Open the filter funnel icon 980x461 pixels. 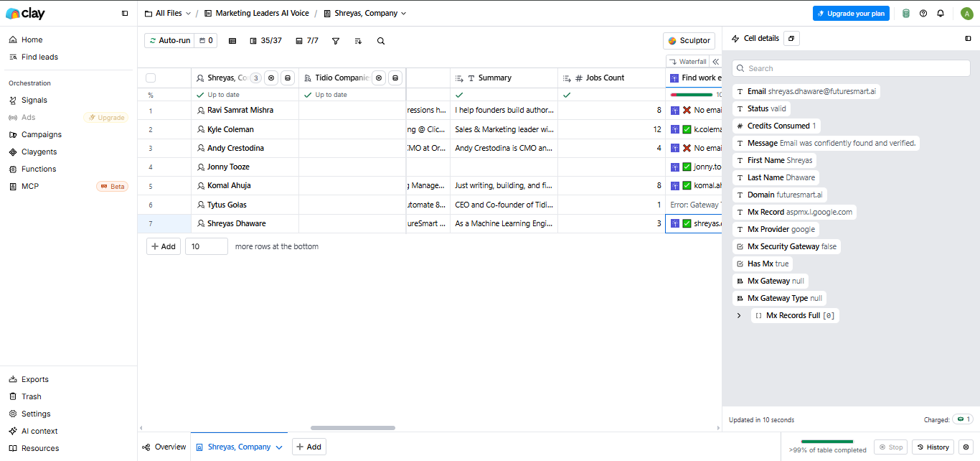pos(336,41)
